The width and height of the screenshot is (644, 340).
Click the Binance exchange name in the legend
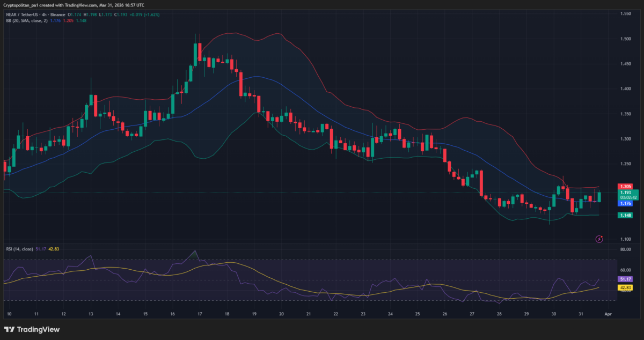(57, 15)
